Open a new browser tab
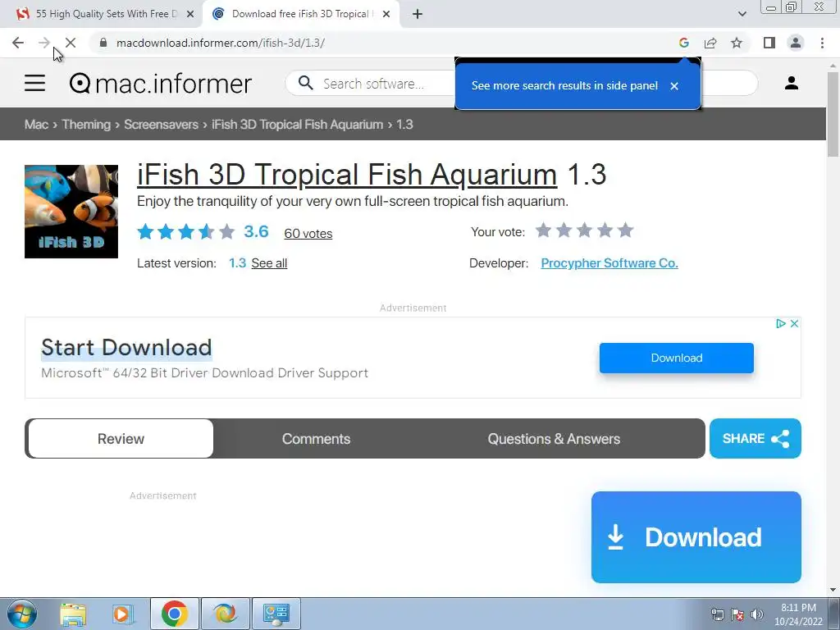Image resolution: width=840 pixels, height=630 pixels. click(418, 14)
